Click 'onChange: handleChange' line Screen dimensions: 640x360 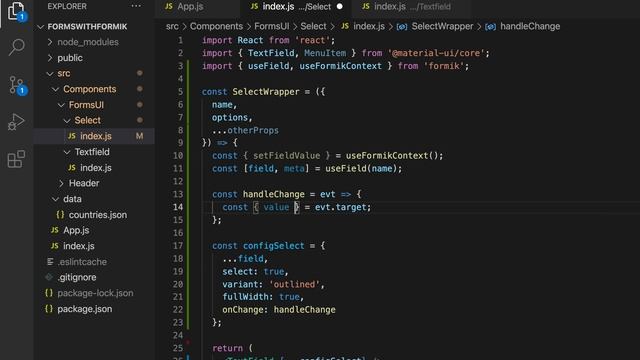pos(279,310)
